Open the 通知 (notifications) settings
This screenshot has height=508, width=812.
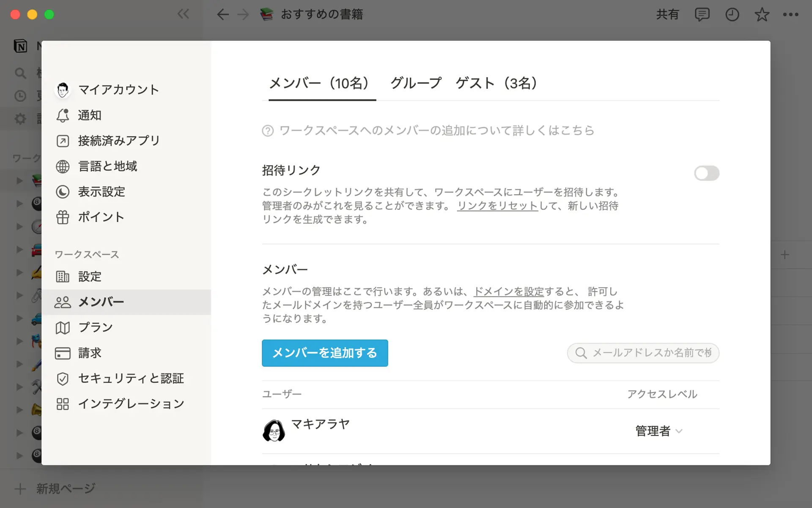pyautogui.click(x=89, y=115)
